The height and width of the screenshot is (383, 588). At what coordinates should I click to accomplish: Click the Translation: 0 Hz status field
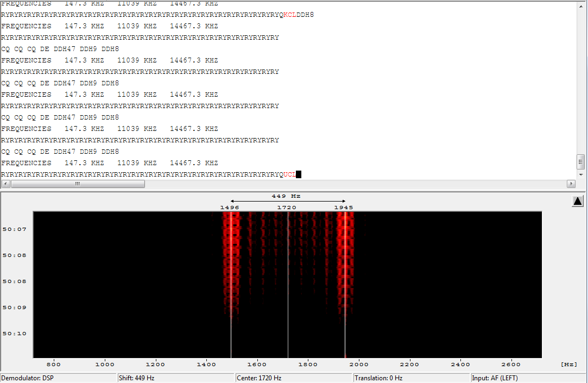(411, 378)
